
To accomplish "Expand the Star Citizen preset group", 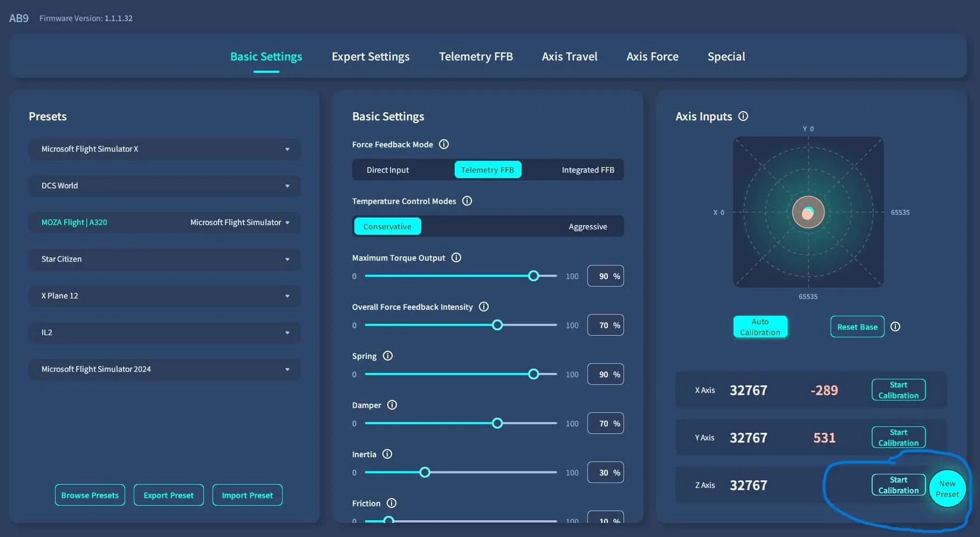I will click(x=165, y=259).
